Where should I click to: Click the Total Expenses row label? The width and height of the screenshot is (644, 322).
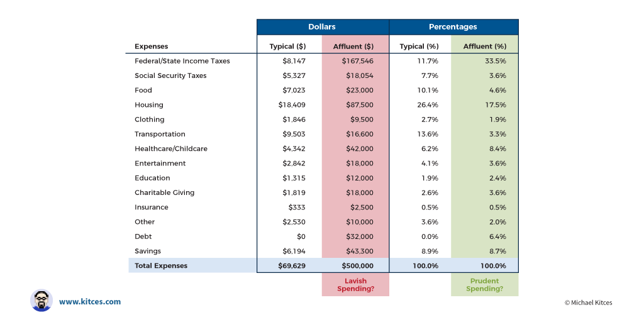(161, 266)
